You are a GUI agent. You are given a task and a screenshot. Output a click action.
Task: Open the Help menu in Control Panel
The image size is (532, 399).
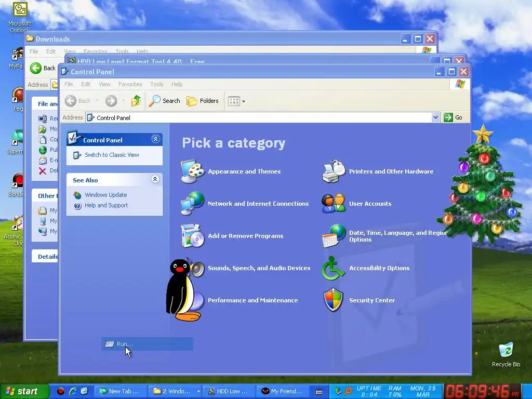(177, 84)
